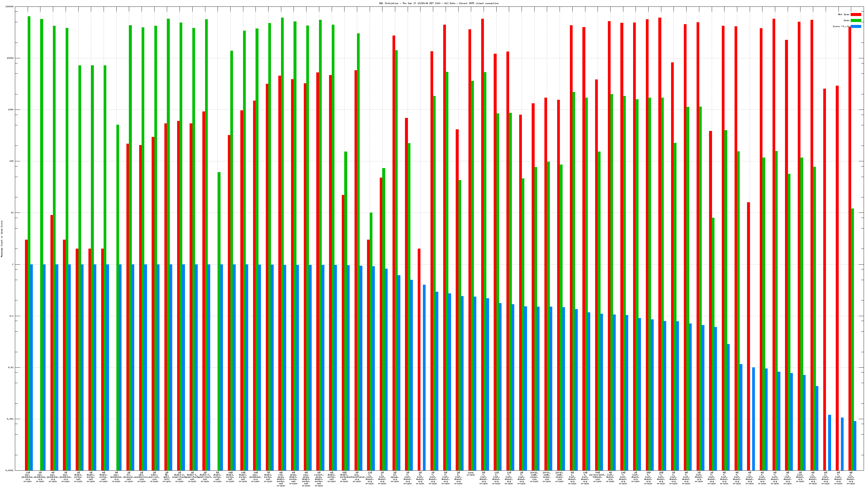
Task: Click the 0.0001 y-axis tick label
Action: click(10, 470)
